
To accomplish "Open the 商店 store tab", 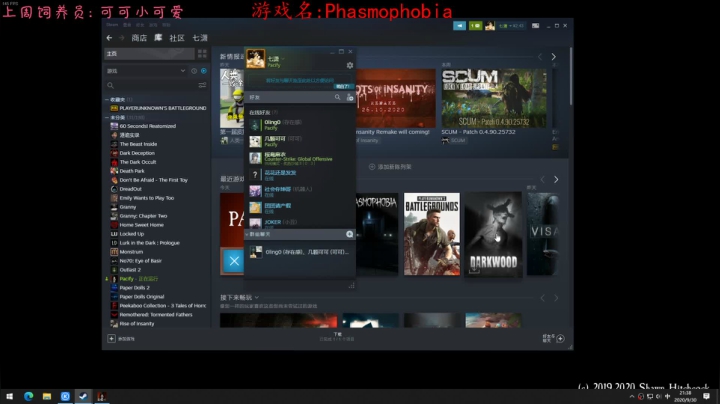I will pos(139,38).
